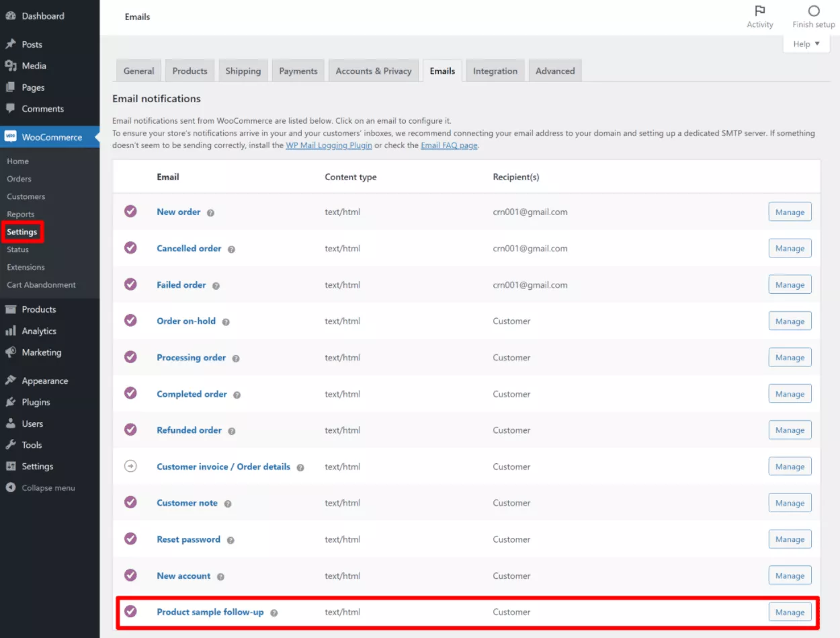Image resolution: width=840 pixels, height=638 pixels.
Task: Click help icon next to Customer note
Action: (228, 504)
